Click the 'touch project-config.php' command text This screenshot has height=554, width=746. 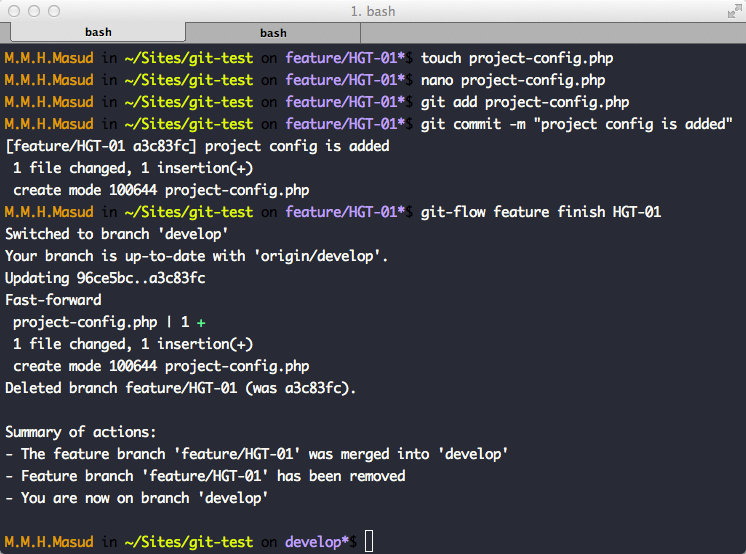pos(517,59)
